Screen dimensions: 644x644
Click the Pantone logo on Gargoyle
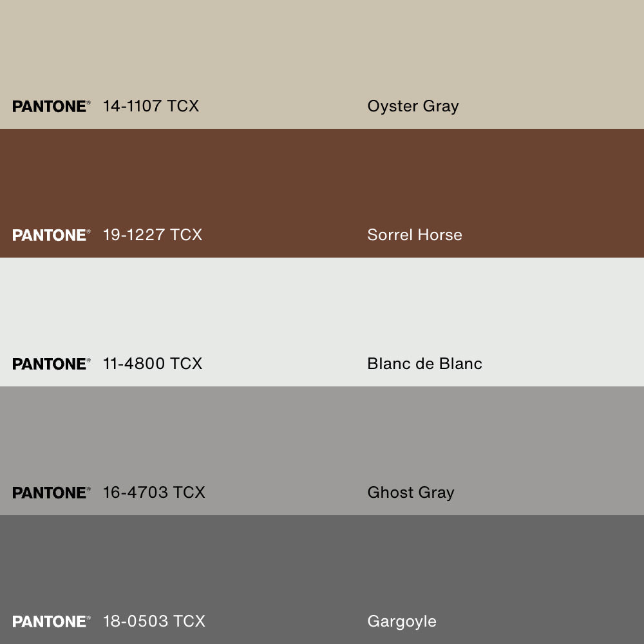coord(52,621)
